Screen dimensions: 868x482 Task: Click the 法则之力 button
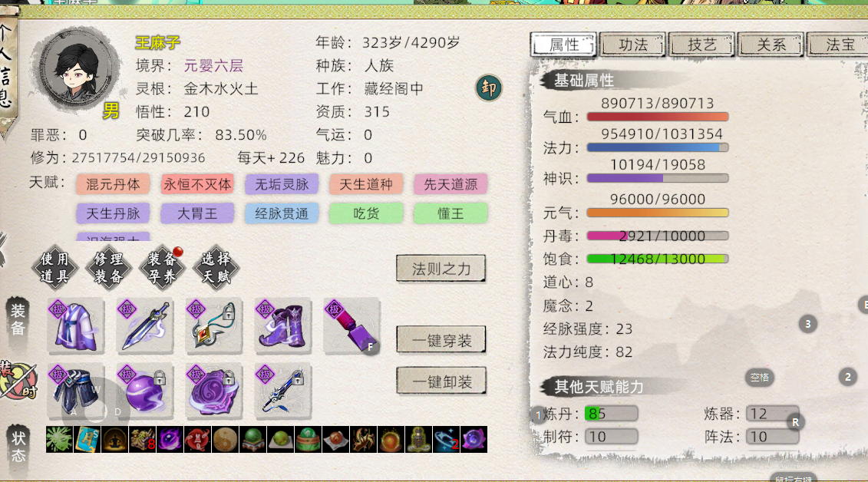pyautogui.click(x=441, y=269)
